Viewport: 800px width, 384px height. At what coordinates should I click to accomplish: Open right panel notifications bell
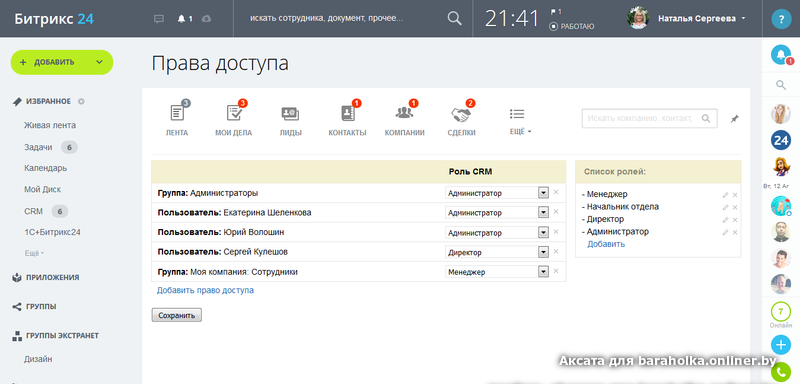pos(781,55)
